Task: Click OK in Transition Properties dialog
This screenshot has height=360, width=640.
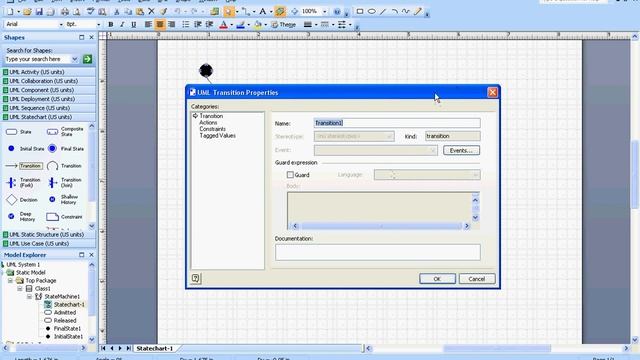Action: [x=437, y=279]
